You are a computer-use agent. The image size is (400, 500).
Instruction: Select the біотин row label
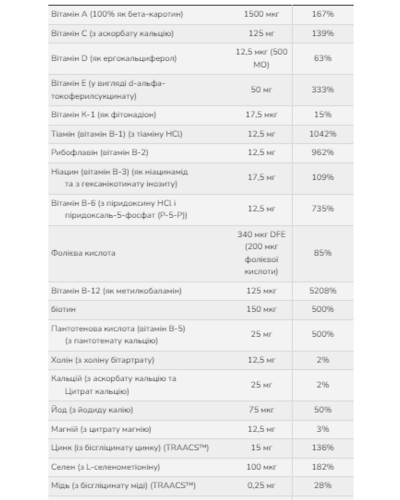click(x=63, y=309)
